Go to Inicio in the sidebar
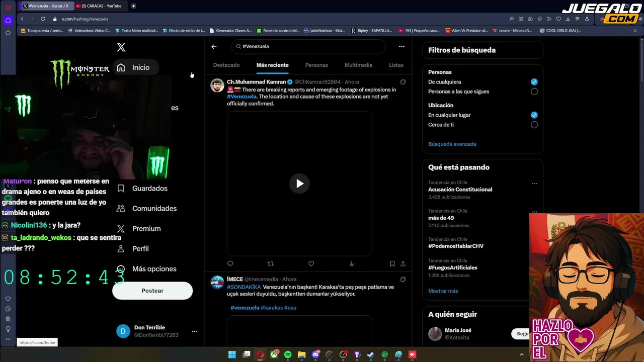 (x=135, y=67)
